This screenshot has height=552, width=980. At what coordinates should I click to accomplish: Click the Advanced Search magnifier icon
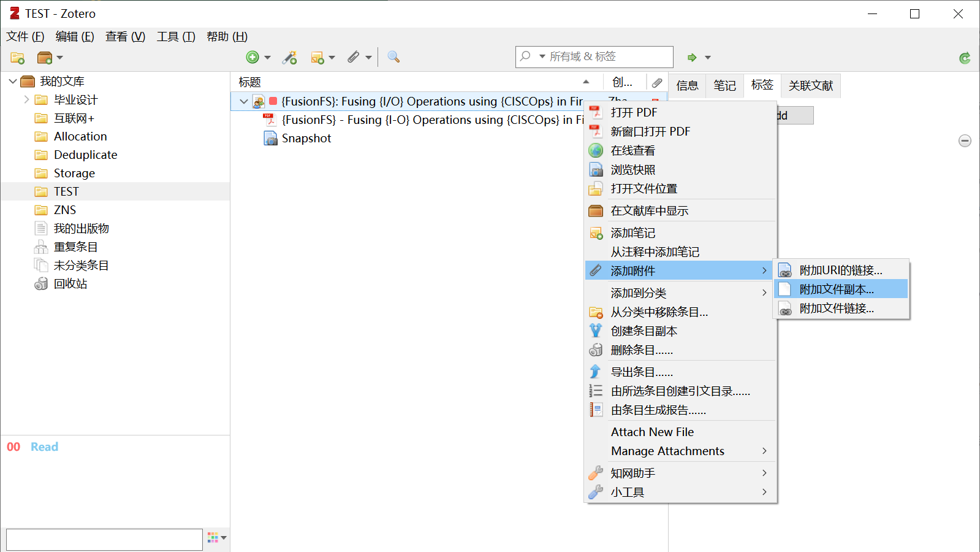[393, 57]
